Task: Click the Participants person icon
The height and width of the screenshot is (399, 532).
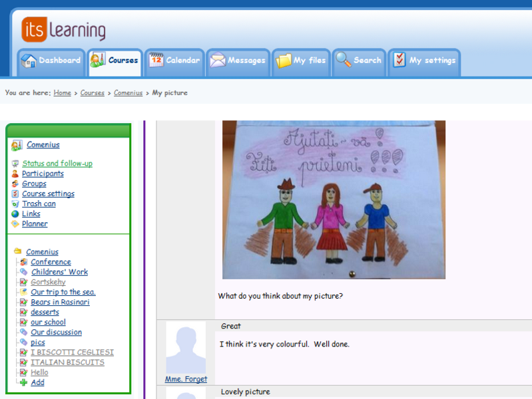Action: [x=15, y=174]
